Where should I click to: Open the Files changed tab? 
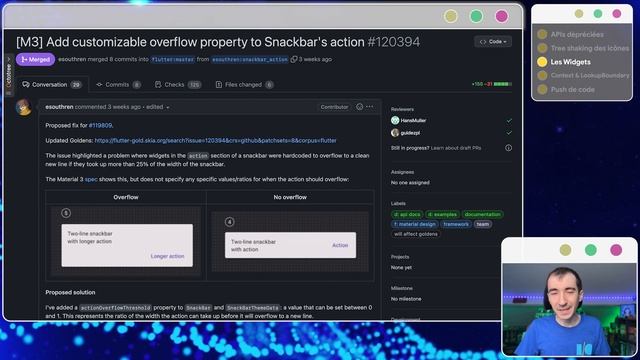click(x=244, y=84)
